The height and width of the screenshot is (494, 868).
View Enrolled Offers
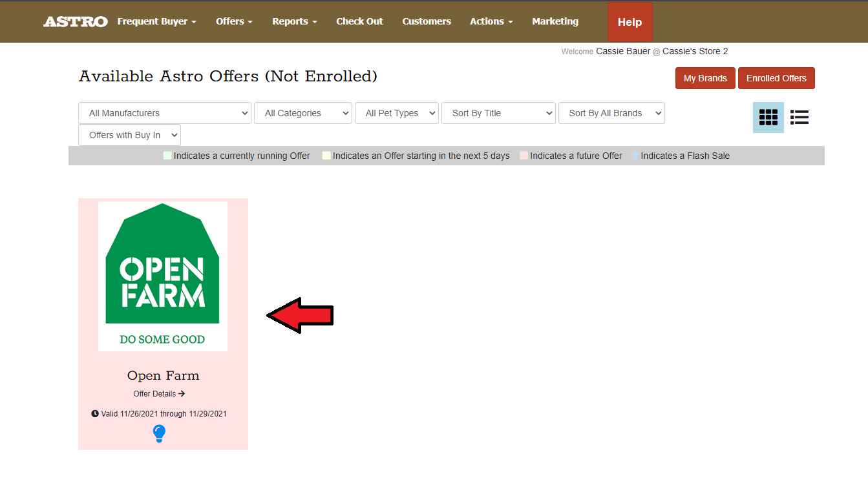776,78
